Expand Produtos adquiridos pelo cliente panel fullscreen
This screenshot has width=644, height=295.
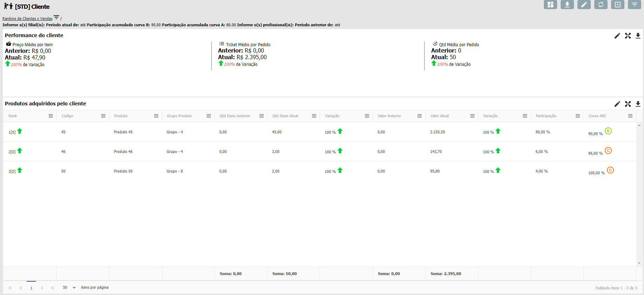click(628, 104)
